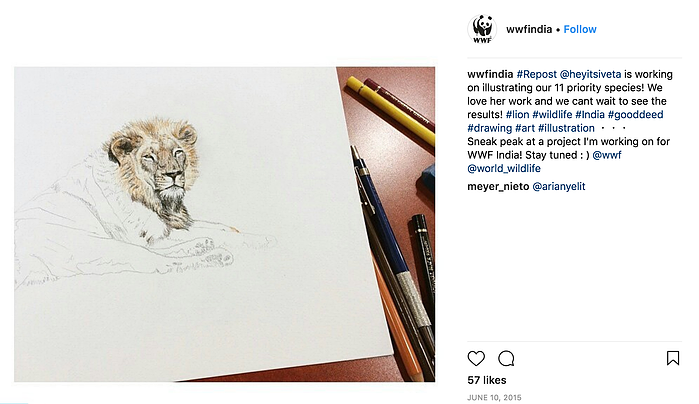Open commenter meyer_nieto's profile
This screenshot has height=404, width=699.
pos(498,186)
